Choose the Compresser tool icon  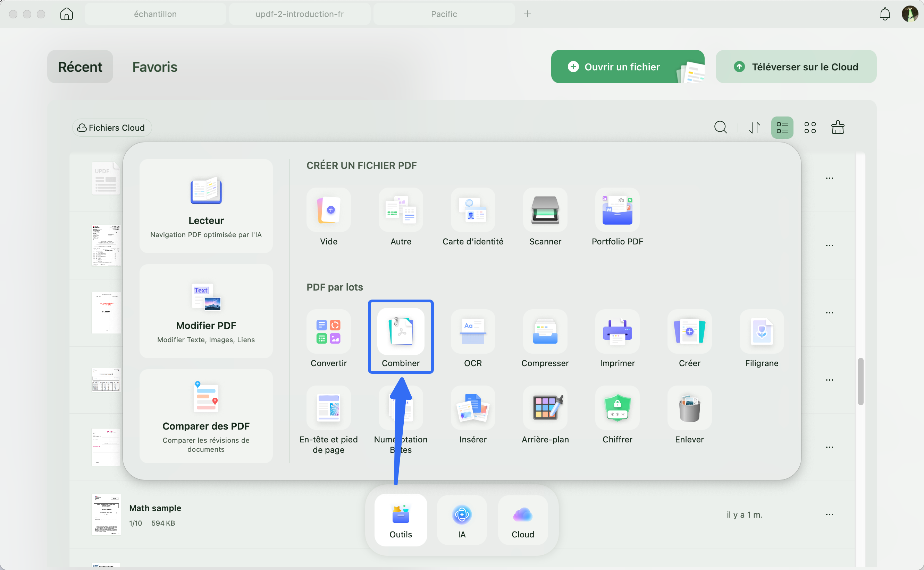coord(545,331)
